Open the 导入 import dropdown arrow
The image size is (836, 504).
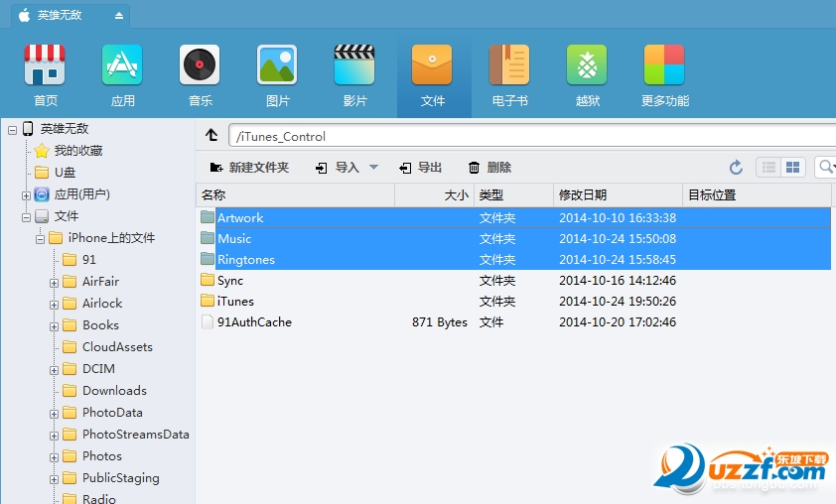point(373,168)
